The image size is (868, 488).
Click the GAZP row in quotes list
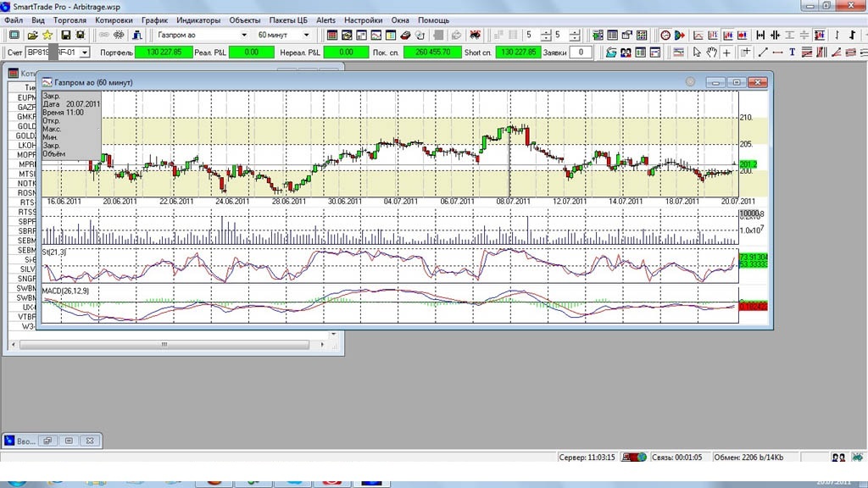coord(26,108)
